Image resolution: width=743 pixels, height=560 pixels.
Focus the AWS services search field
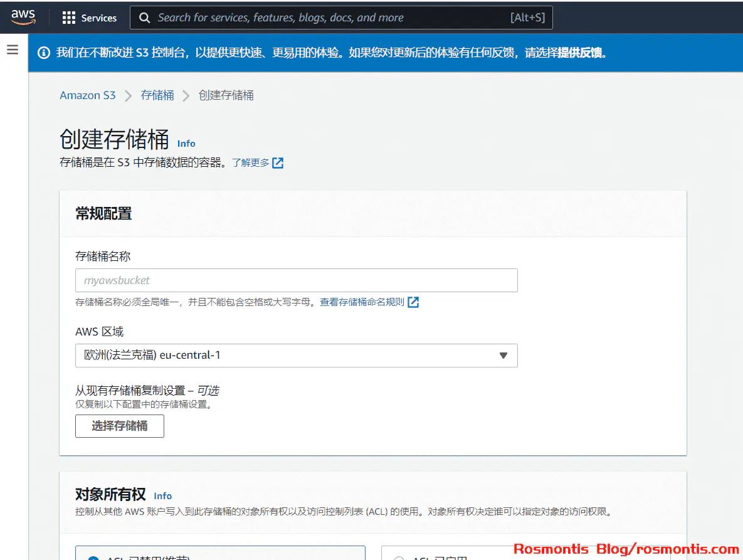point(341,18)
